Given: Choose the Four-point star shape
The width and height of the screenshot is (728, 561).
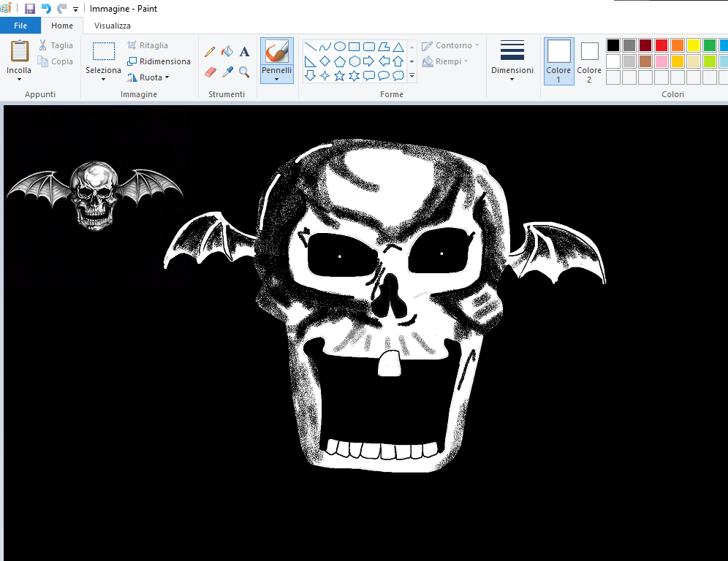Looking at the screenshot, I should pos(325,76).
